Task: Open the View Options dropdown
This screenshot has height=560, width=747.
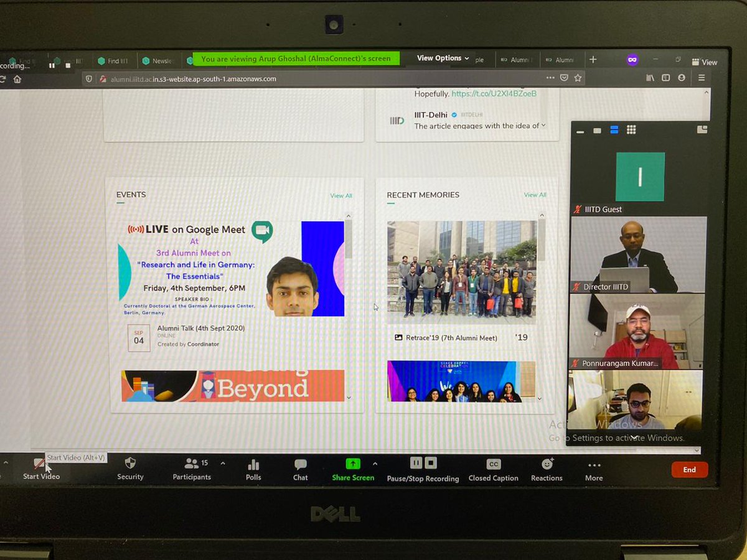Action: pos(443,58)
